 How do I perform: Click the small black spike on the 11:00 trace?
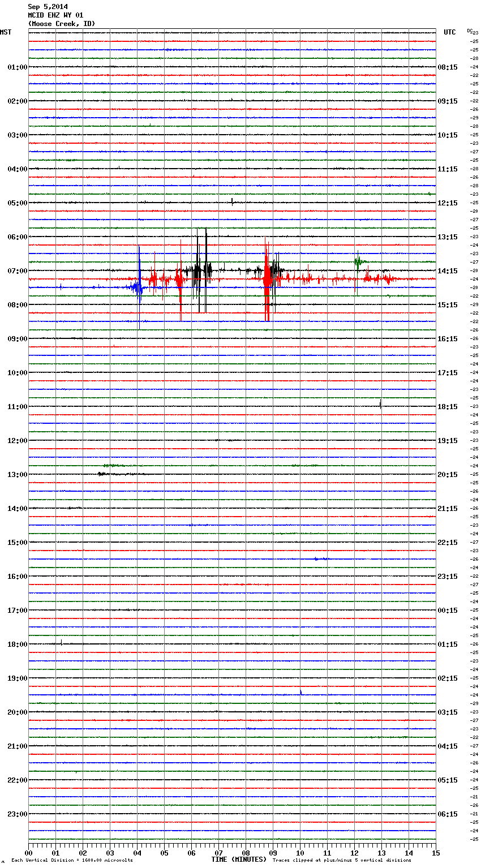380,403
